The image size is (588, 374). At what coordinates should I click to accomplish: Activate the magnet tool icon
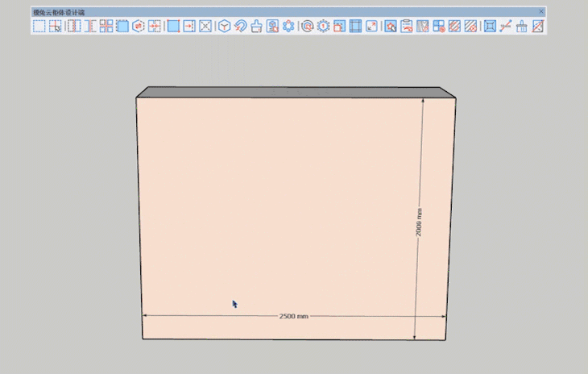241,26
